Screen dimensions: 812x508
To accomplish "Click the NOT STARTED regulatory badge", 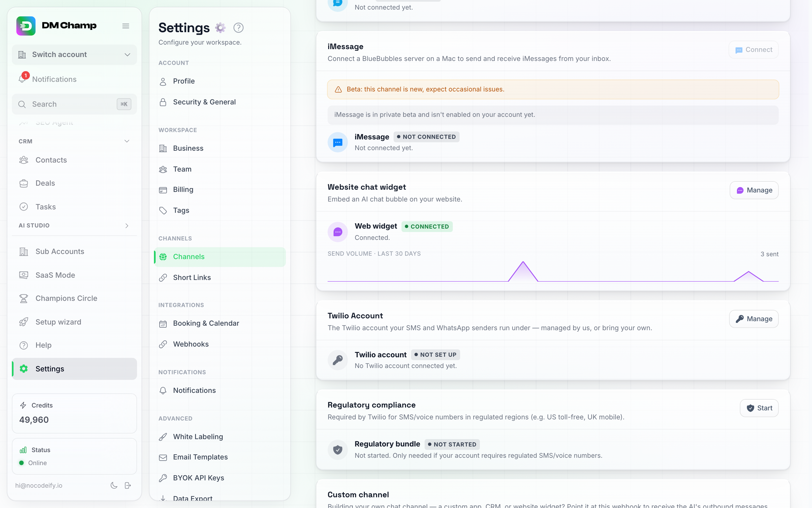I will pos(452,444).
